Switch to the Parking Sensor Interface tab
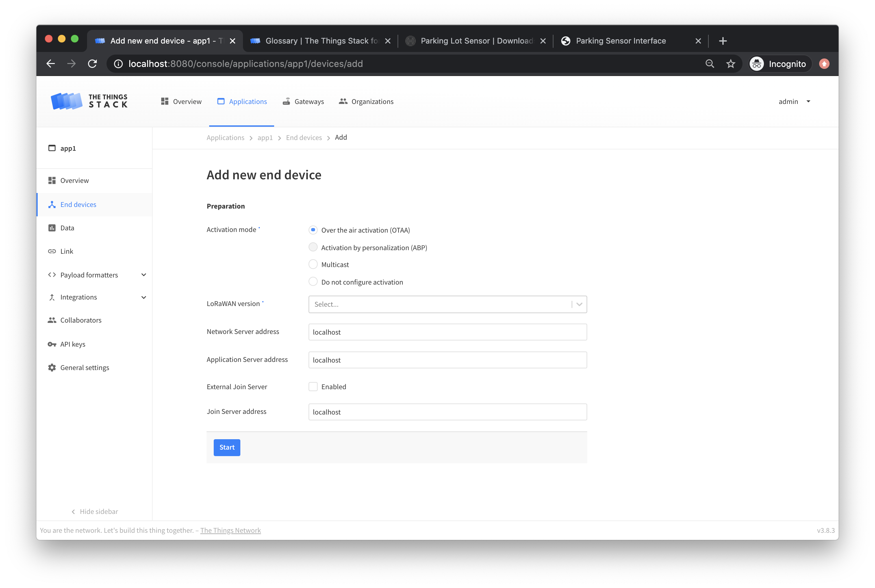 pos(621,41)
